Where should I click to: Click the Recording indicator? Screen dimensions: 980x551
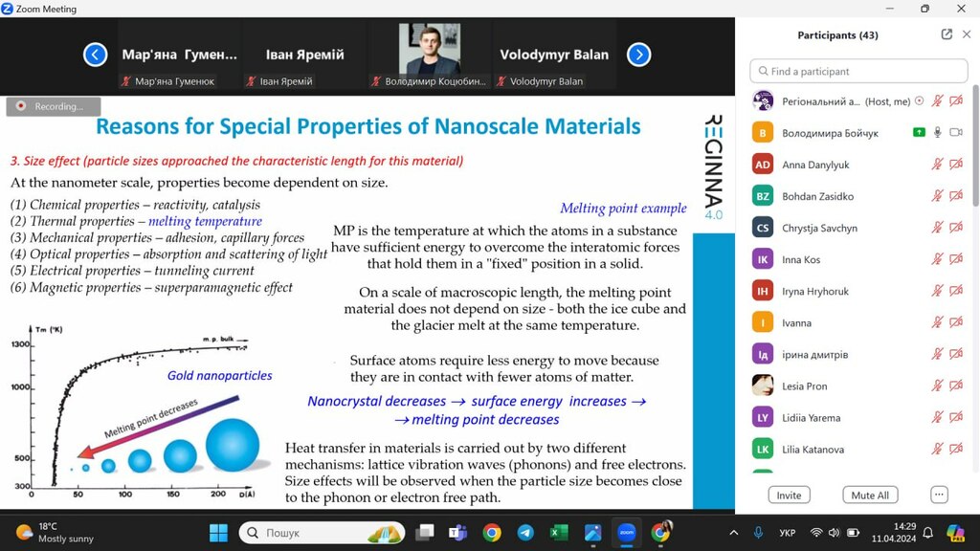(54, 106)
